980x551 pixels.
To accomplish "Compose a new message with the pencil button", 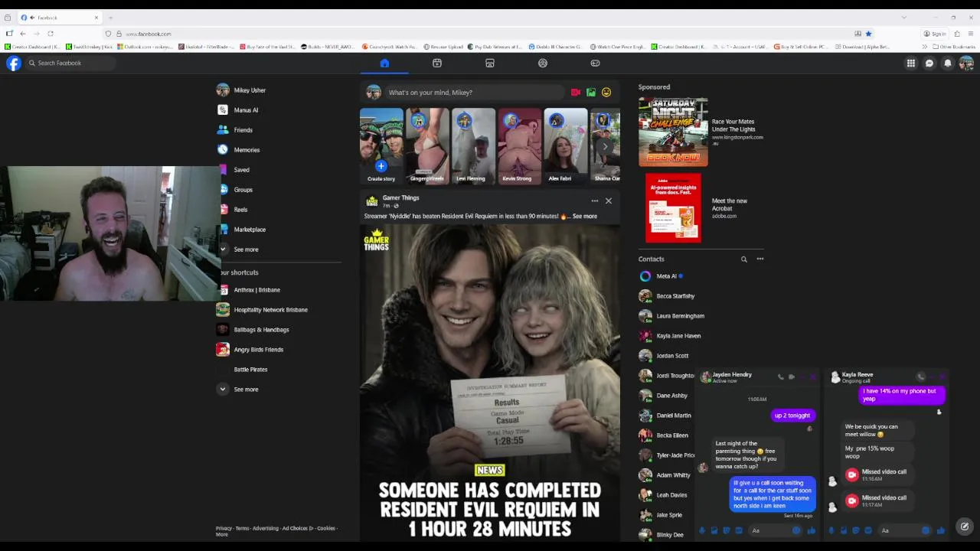I will (965, 527).
